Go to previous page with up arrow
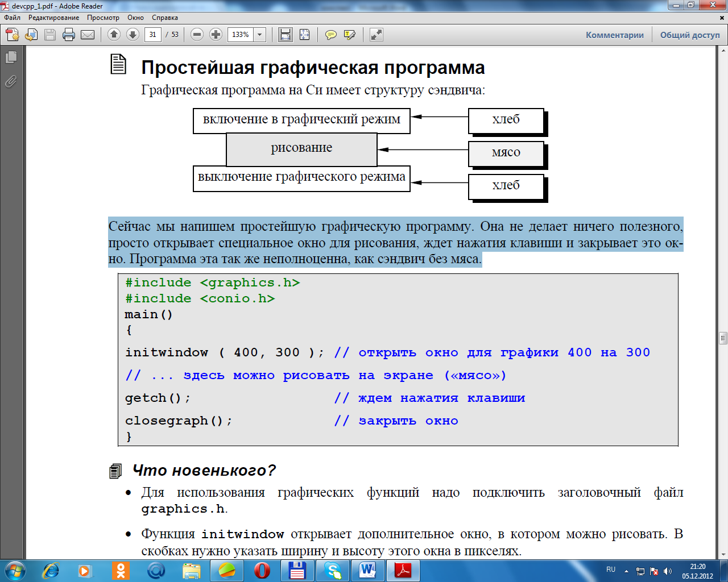 tap(114, 35)
